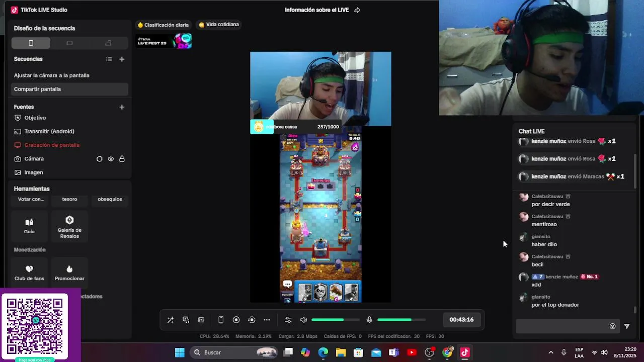Select the landscape layout option

(69, 43)
